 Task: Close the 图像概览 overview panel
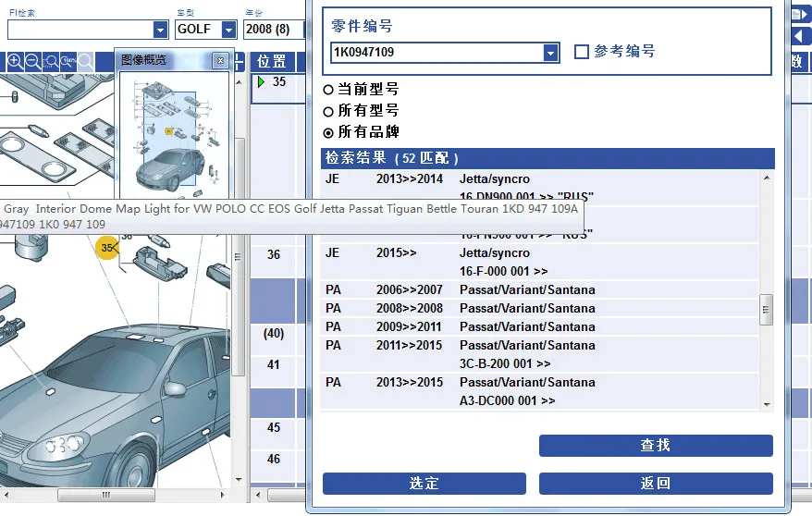coord(221,60)
